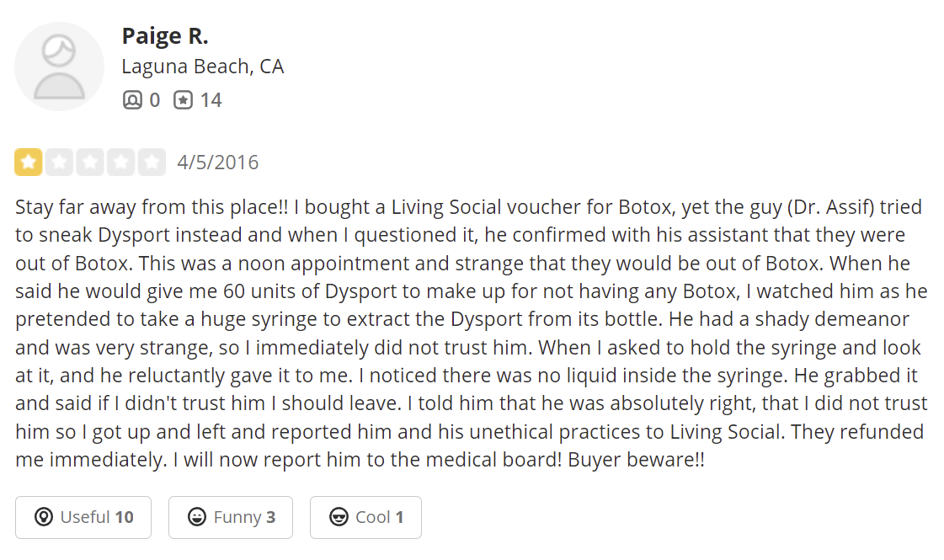
Task: Vote this review as Funny
Action: click(x=231, y=517)
